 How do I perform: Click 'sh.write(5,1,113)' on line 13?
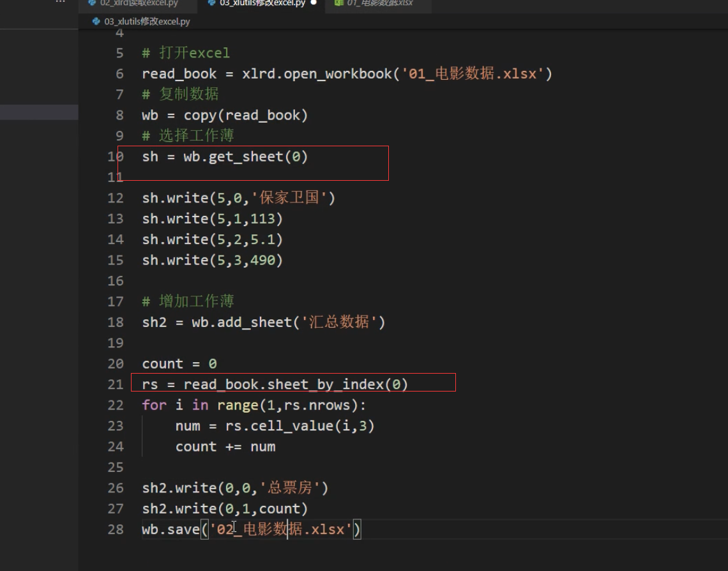(x=212, y=218)
